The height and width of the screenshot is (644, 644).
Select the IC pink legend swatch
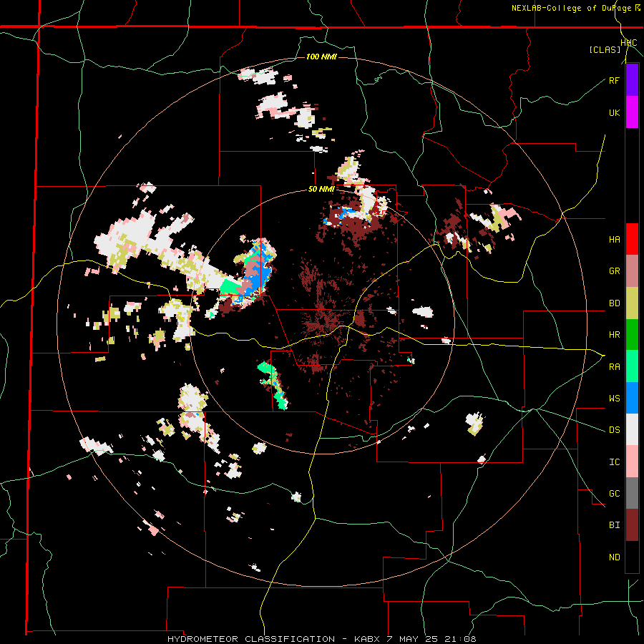(632, 462)
